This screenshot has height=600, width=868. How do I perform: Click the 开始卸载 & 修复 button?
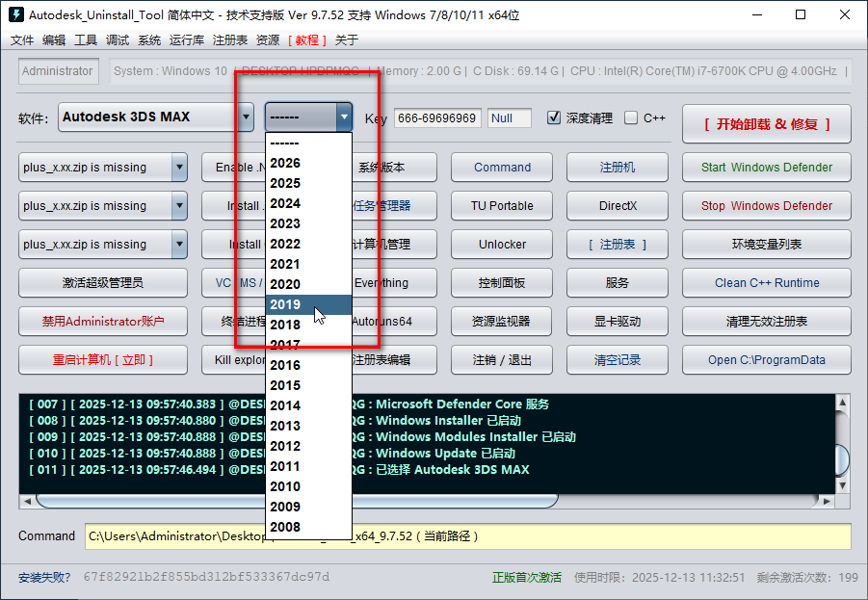coord(767,124)
